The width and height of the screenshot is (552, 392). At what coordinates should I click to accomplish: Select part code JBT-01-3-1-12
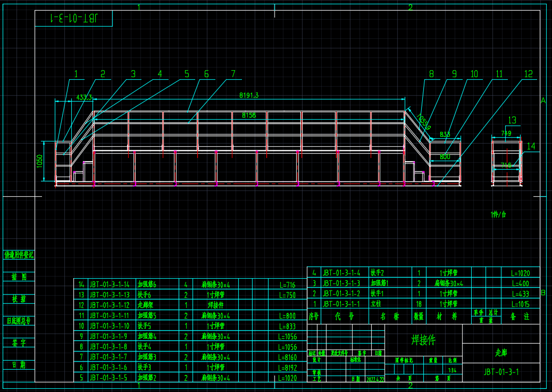[x=110, y=305]
